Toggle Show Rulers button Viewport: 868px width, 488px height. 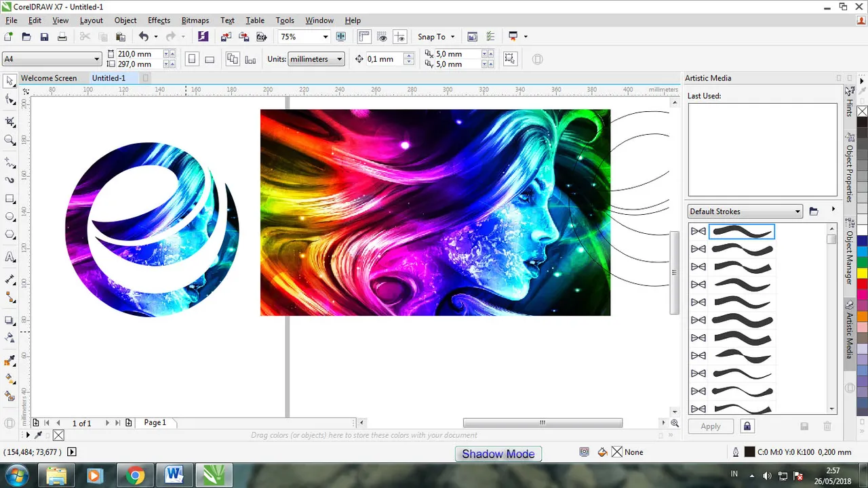click(x=364, y=37)
